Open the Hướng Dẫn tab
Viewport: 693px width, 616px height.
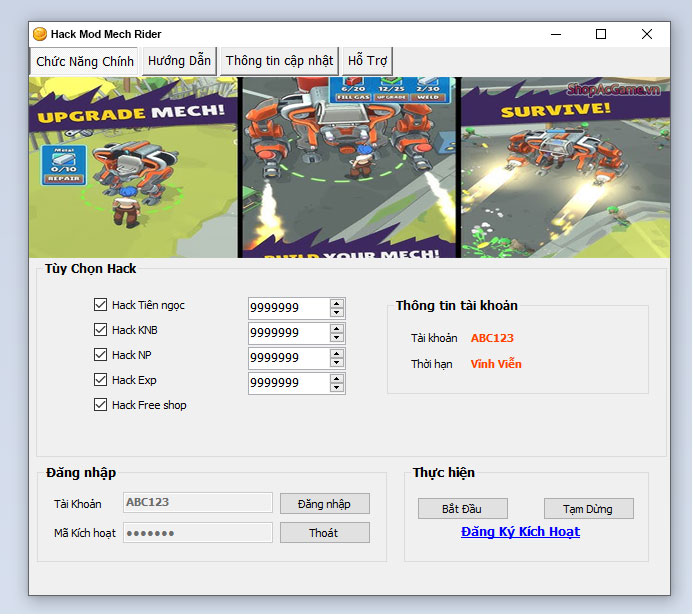pyautogui.click(x=179, y=61)
